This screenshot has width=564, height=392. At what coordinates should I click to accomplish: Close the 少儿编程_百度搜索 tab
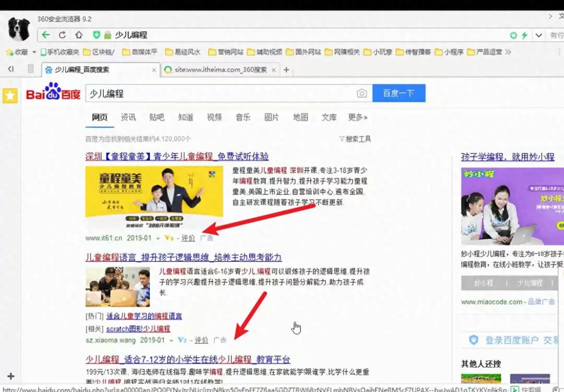(x=154, y=70)
